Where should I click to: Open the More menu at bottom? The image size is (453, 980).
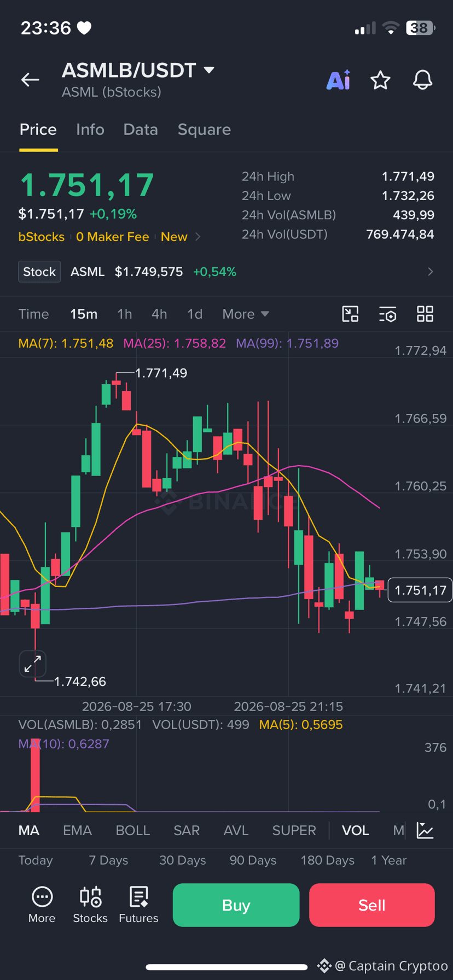pos(42,905)
